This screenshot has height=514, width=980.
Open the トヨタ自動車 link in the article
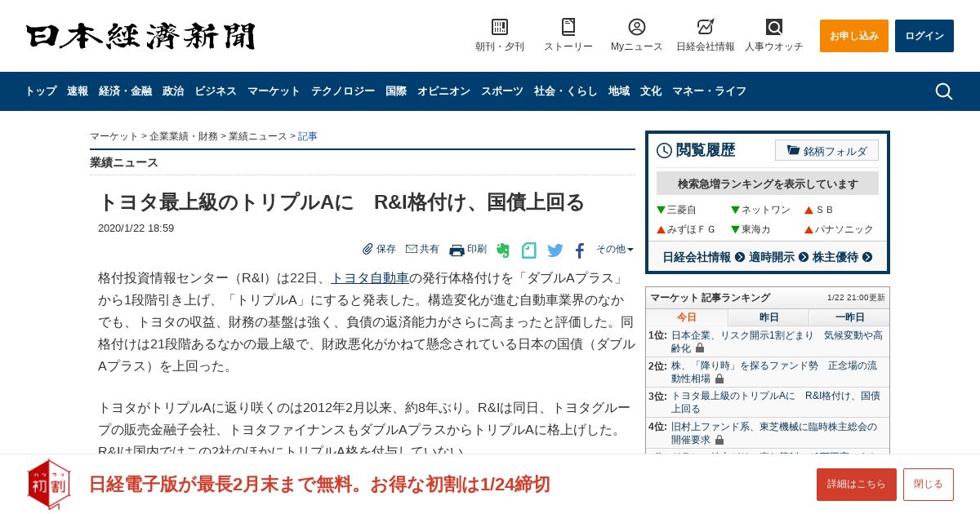[370, 278]
